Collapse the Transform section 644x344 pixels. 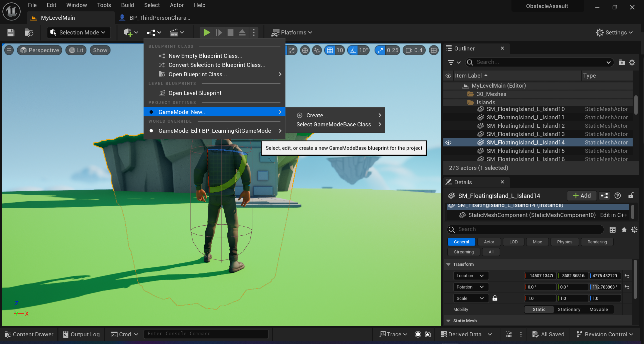click(x=448, y=264)
